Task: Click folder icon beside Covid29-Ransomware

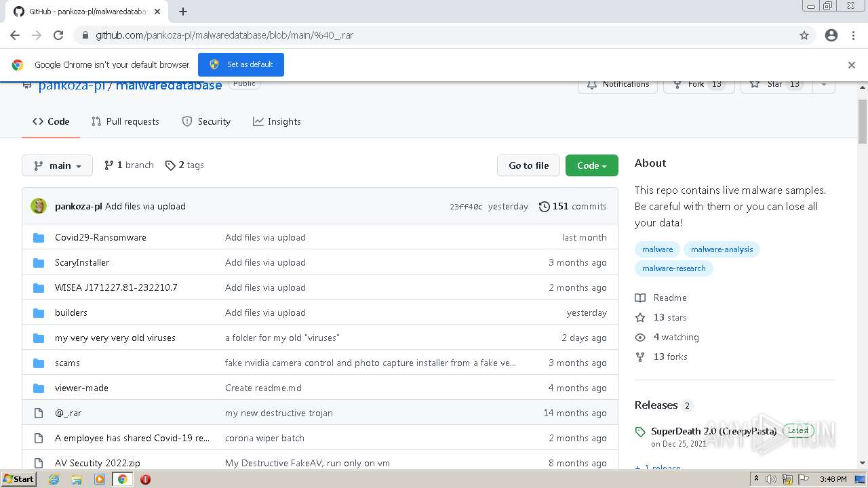Action: [x=39, y=237]
